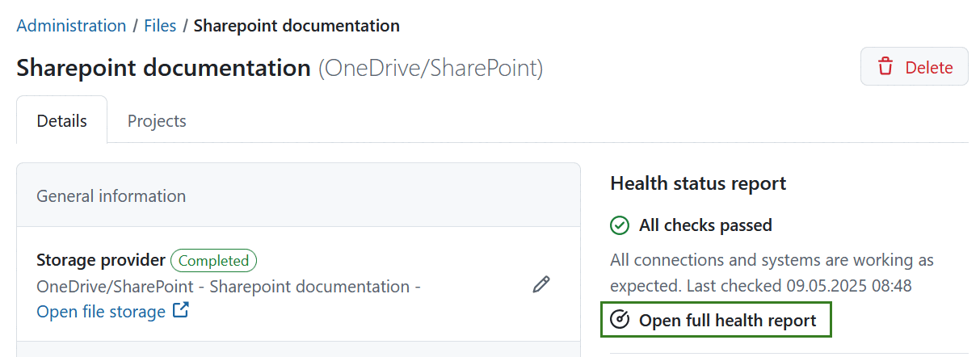This screenshot has height=357, width=980.
Task: Open file storage link
Action: [101, 311]
